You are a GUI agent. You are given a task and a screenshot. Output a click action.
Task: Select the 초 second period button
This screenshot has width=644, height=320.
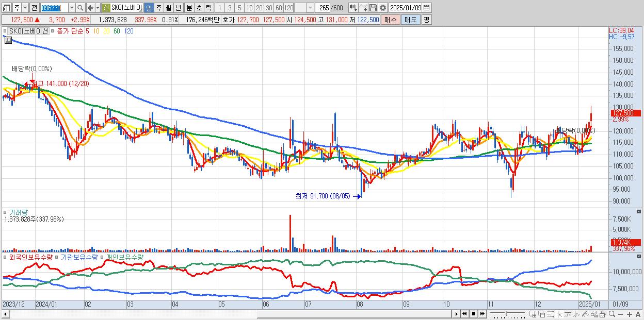tap(199, 8)
